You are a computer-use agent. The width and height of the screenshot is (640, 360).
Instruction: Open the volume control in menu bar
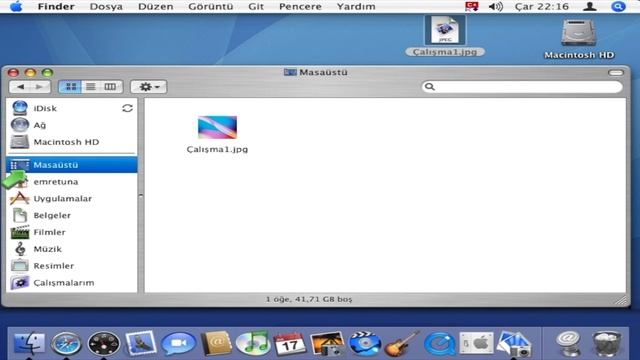coord(496,7)
